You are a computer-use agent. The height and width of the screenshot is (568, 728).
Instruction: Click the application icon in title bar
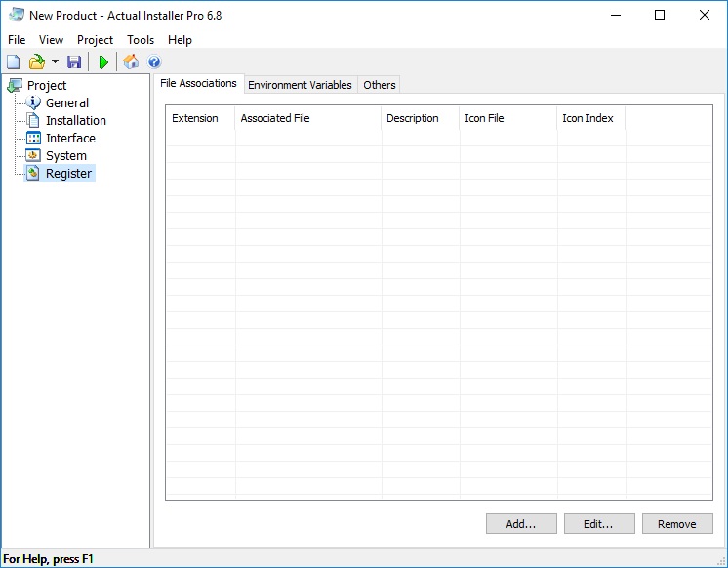click(17, 15)
